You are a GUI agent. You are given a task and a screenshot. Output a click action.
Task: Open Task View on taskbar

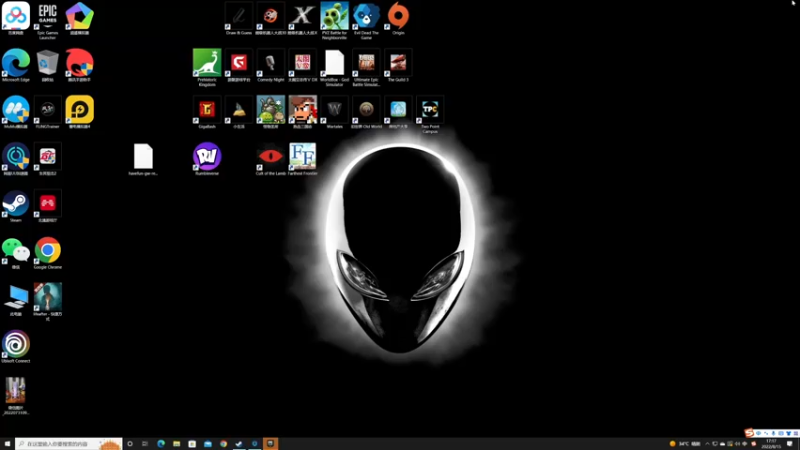pyautogui.click(x=145, y=444)
